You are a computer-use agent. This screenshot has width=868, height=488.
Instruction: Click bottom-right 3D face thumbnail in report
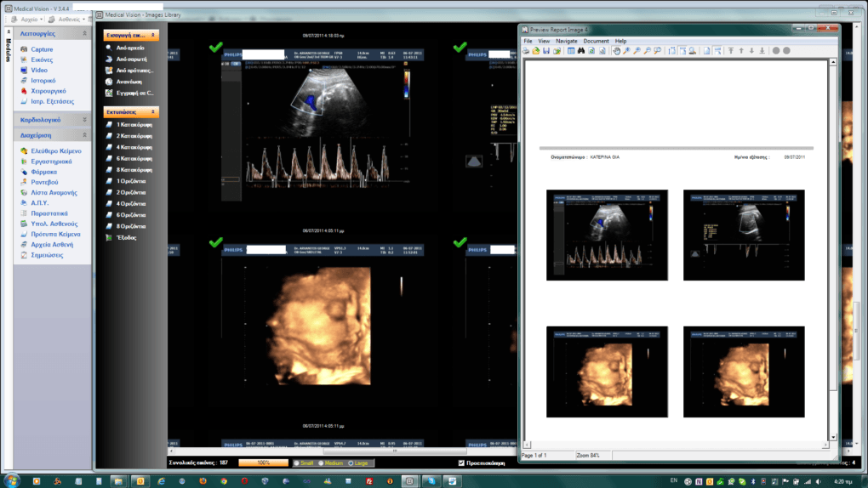pos(744,372)
